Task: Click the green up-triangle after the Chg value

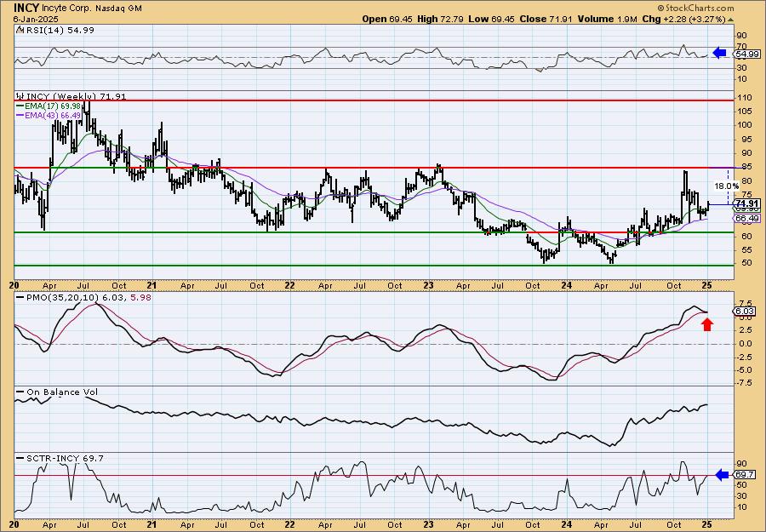Action: pyautogui.click(x=731, y=20)
